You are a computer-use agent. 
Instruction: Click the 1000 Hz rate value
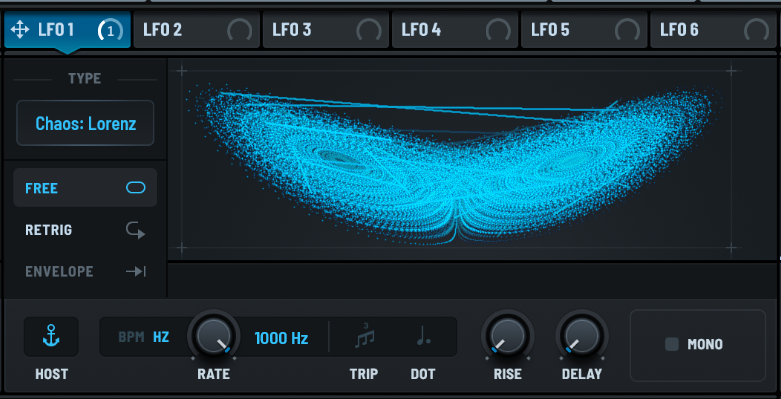[x=281, y=338]
